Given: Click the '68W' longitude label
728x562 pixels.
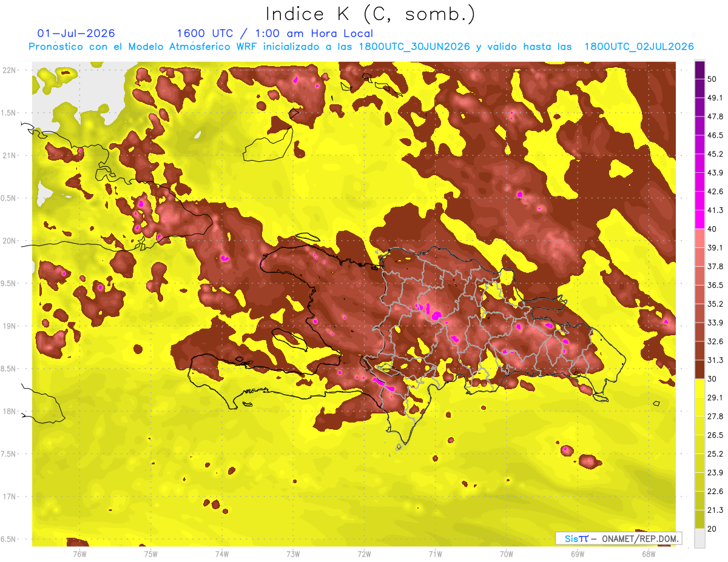Looking at the screenshot, I should (x=649, y=554).
